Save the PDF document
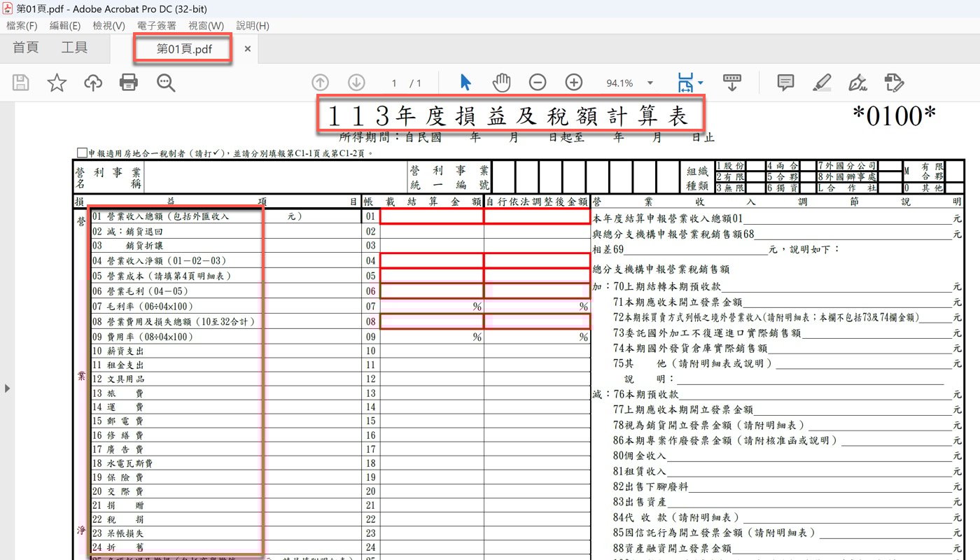The image size is (980, 560). tap(20, 82)
